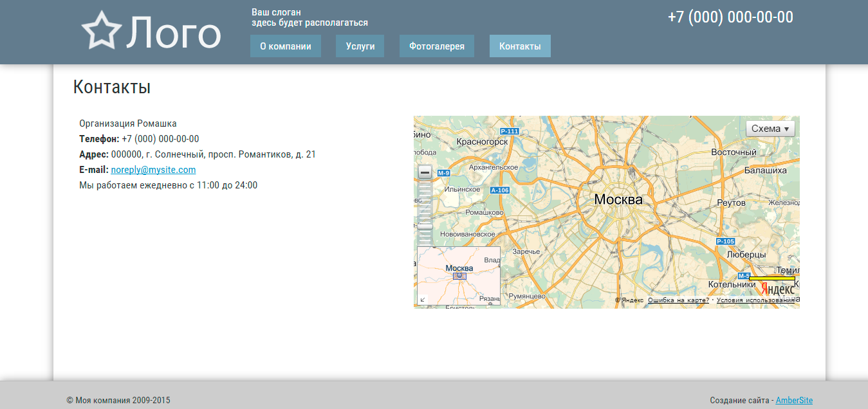Click the Ошибка на карте? link
Screen dimensions: 868x409
coord(678,300)
